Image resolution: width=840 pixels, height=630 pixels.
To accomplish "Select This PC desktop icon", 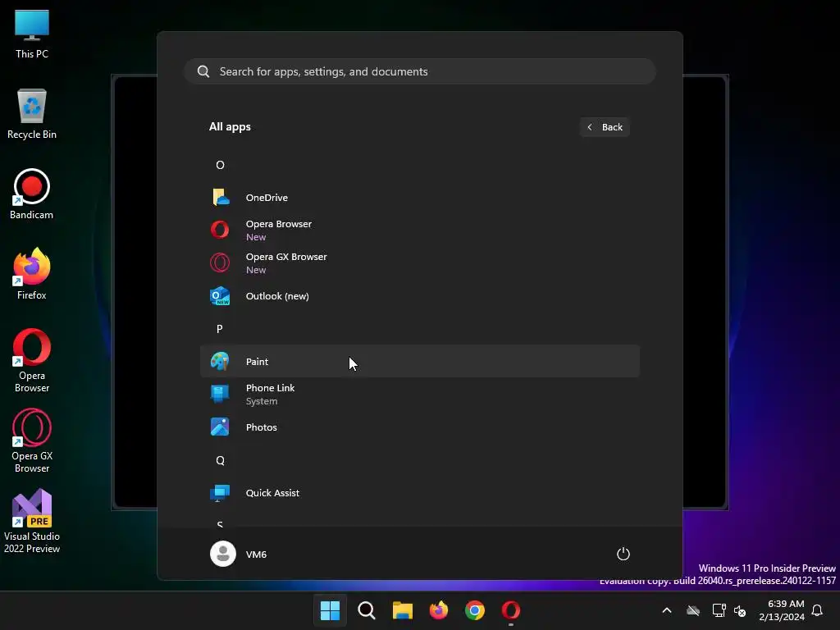I will pyautogui.click(x=32, y=34).
